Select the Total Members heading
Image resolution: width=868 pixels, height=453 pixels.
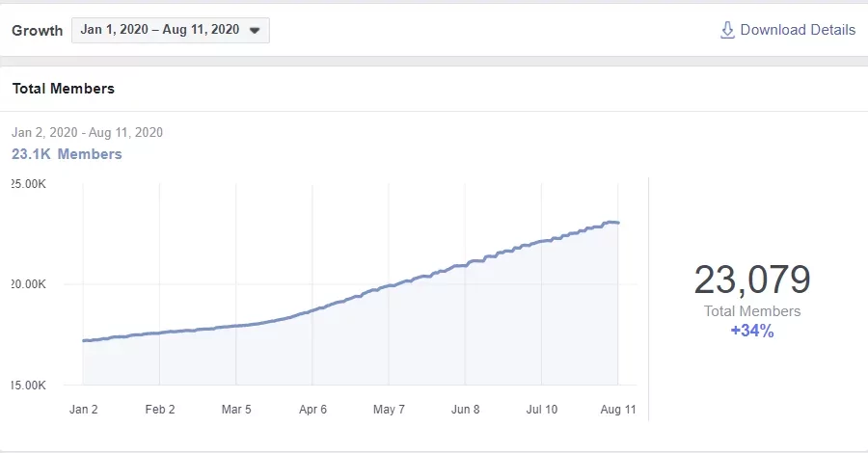click(x=63, y=89)
